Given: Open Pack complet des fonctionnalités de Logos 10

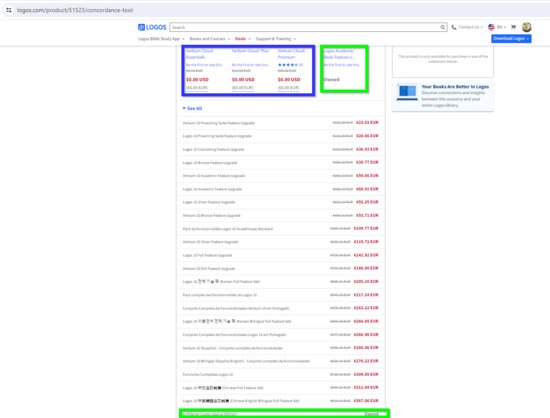Looking at the screenshot, I should [x=281, y=295].
